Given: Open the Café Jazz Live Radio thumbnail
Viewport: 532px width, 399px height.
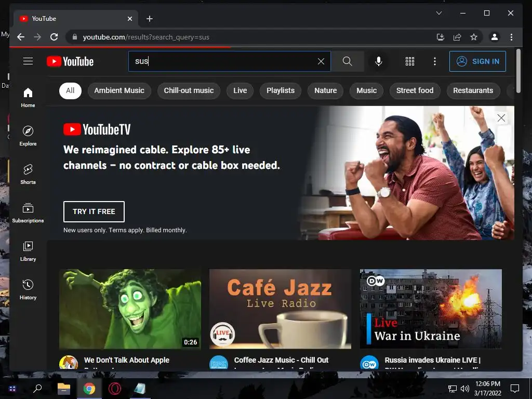Looking at the screenshot, I should [x=280, y=309].
